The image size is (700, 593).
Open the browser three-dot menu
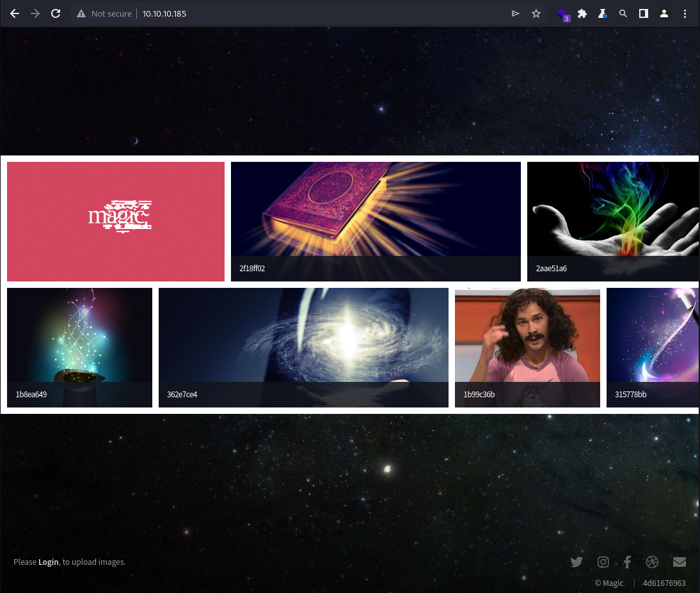pyautogui.click(x=685, y=13)
